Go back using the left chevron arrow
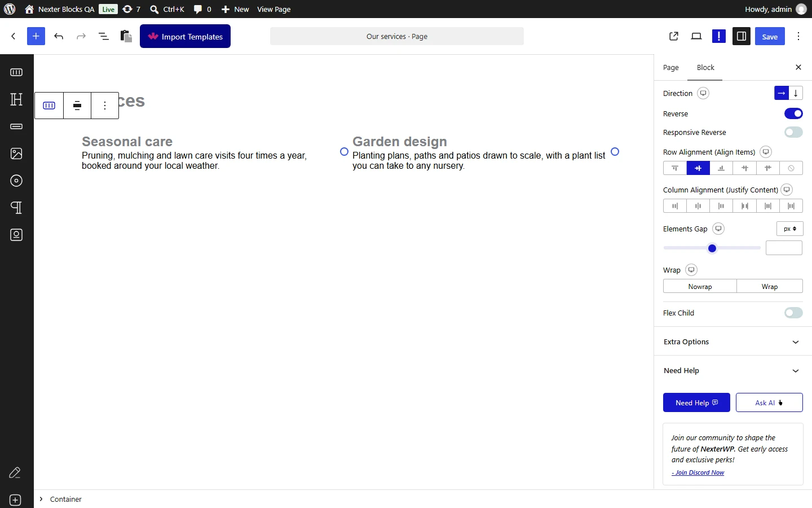The image size is (812, 508). 14,36
